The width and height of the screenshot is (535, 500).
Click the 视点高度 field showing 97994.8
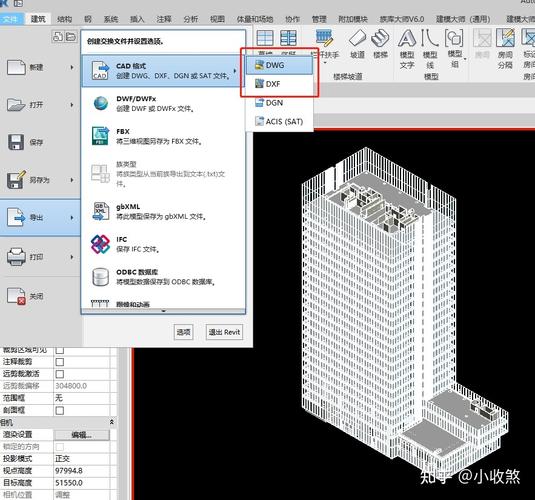click(x=82, y=471)
